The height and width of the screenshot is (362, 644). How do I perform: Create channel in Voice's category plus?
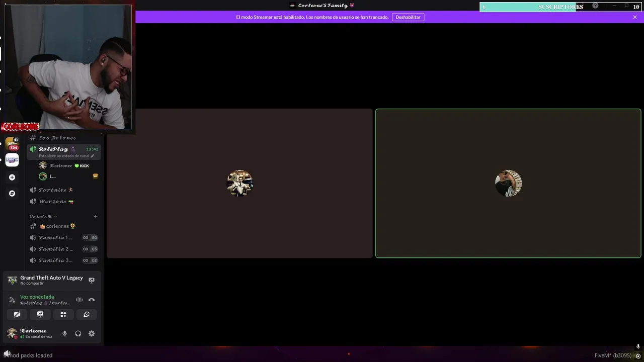[x=96, y=217]
